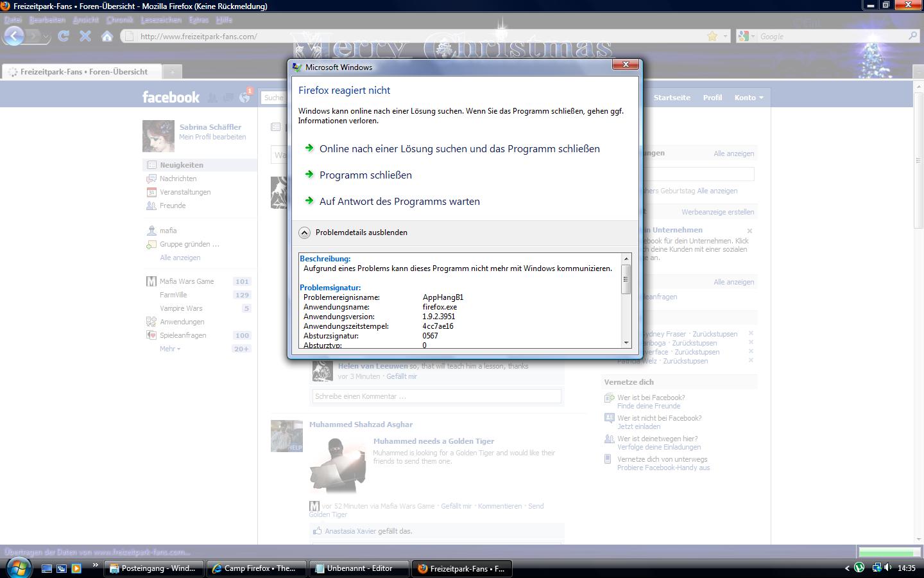Open Facebook friend requests icon
The width and height of the screenshot is (924, 578).
tap(212, 98)
